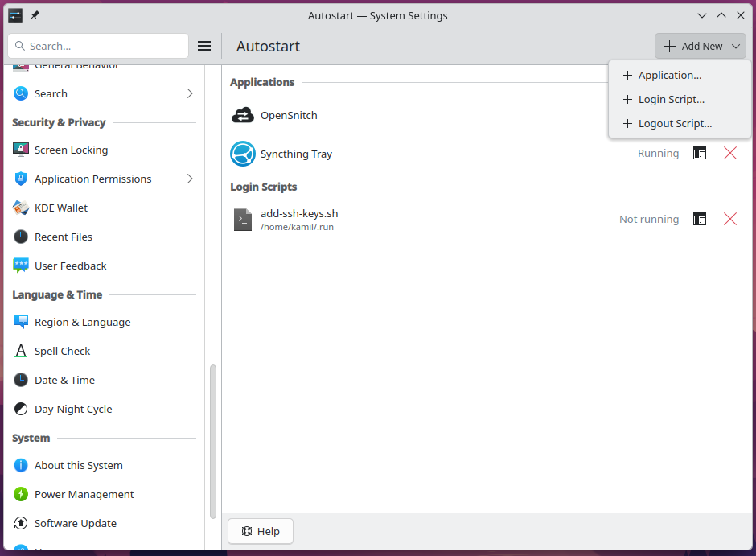Open Software Update settings

click(x=20, y=523)
